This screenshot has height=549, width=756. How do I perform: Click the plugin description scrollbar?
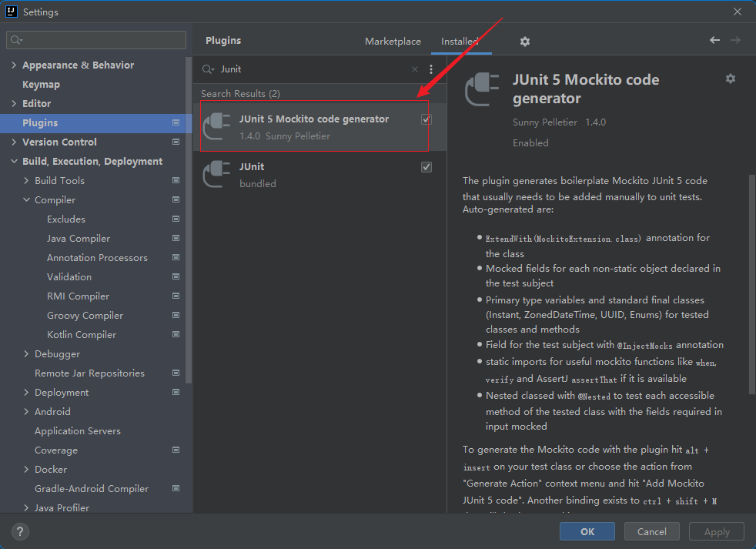[751, 283]
